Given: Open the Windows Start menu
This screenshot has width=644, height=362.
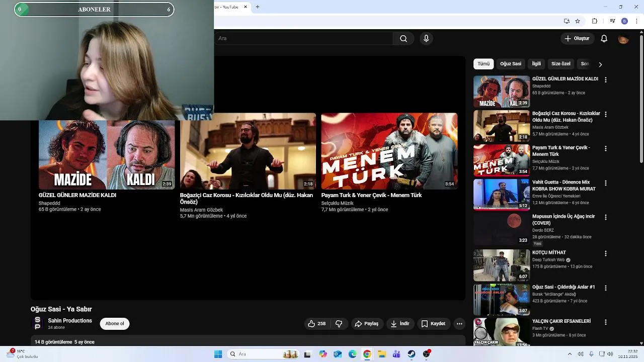Looking at the screenshot, I should point(218,354).
